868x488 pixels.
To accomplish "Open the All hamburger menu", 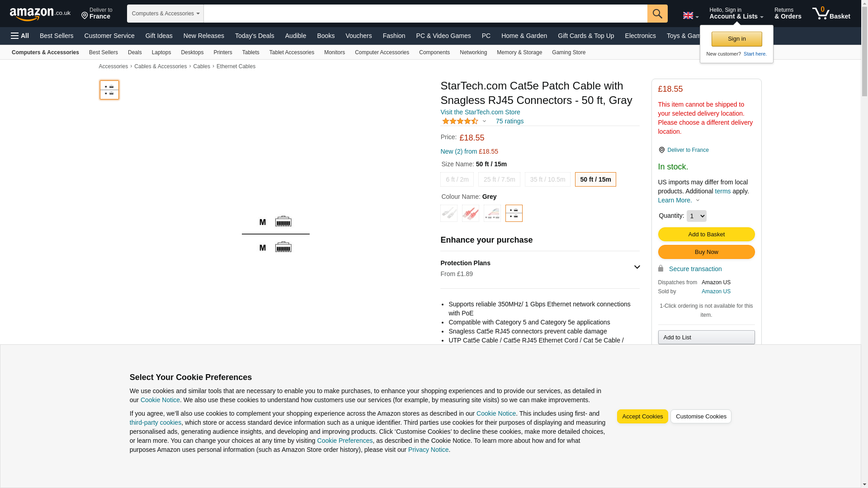I will [x=20, y=36].
